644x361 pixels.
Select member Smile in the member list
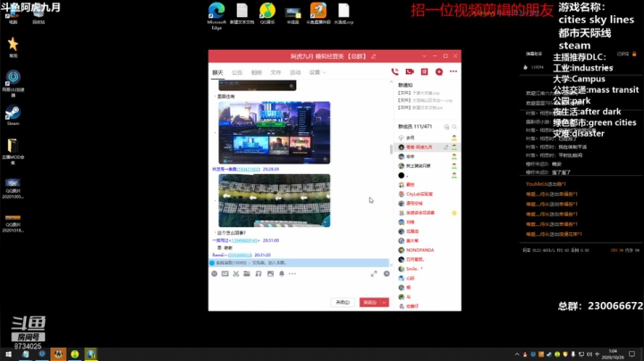click(x=428, y=269)
